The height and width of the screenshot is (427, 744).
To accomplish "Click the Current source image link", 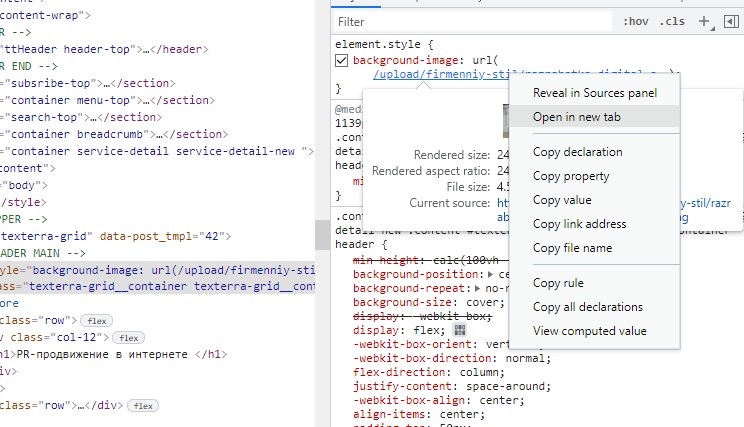I will pos(503,203).
